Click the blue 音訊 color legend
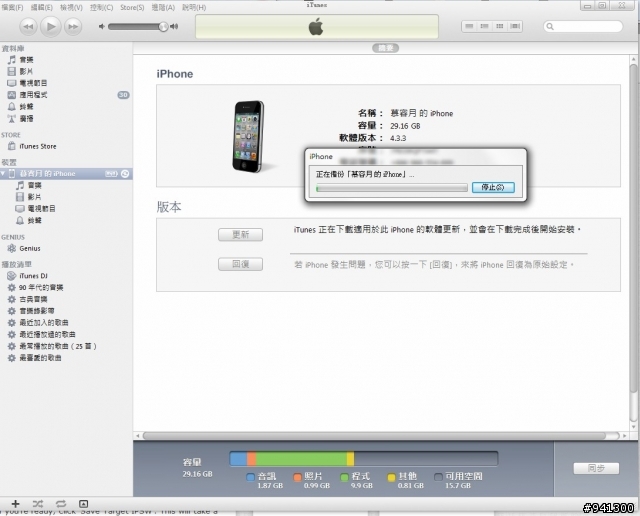 click(x=251, y=477)
